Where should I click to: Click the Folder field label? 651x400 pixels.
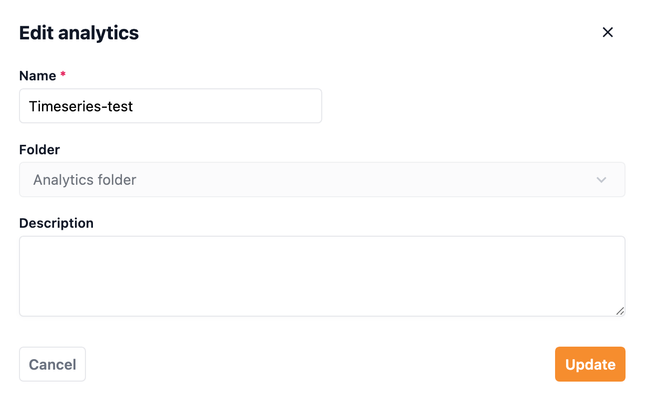click(39, 150)
